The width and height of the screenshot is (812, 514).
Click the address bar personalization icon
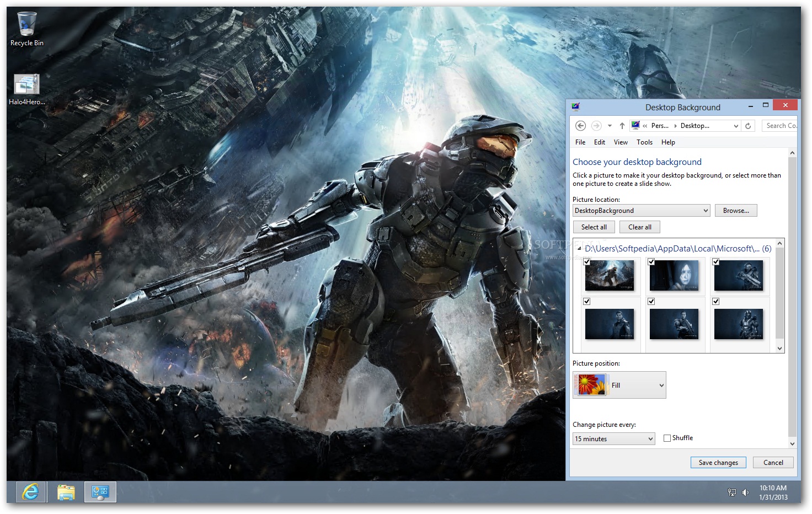click(x=635, y=125)
